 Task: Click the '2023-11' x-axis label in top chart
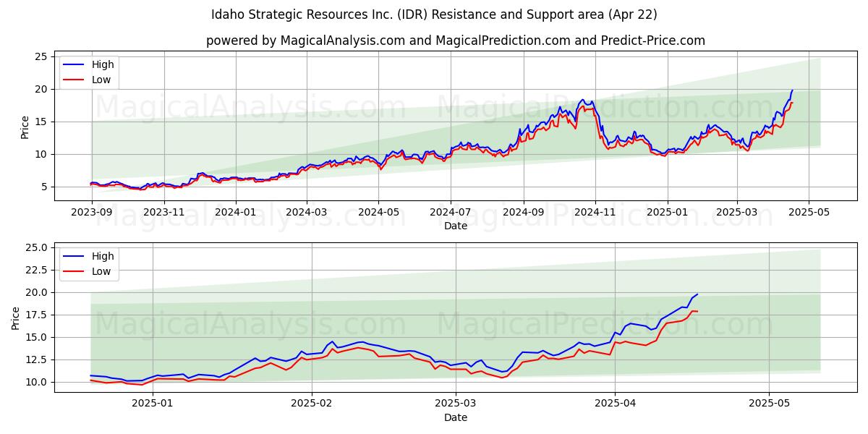pyautogui.click(x=164, y=212)
